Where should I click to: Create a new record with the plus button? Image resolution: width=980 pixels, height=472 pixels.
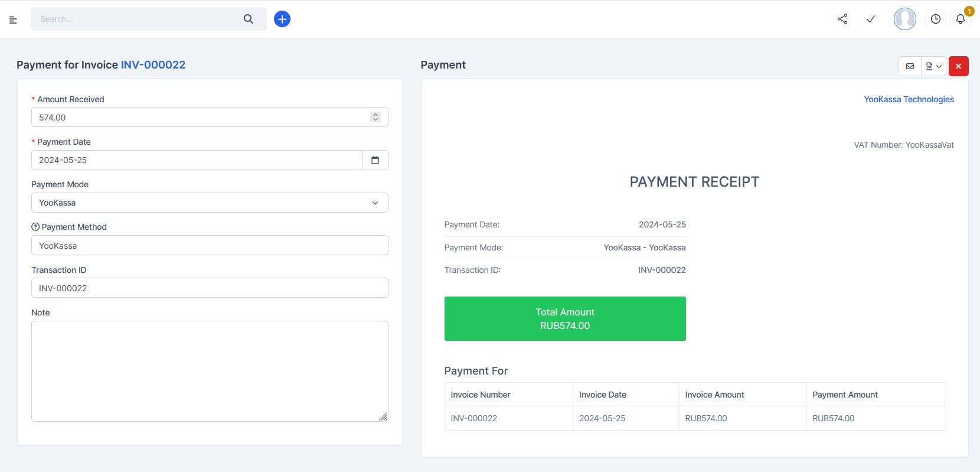[x=282, y=18]
